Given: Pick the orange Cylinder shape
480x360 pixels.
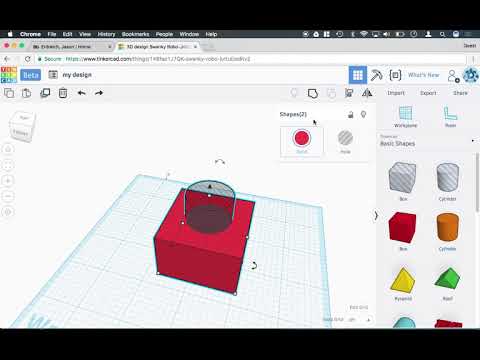Looking at the screenshot, I should 448,227.
